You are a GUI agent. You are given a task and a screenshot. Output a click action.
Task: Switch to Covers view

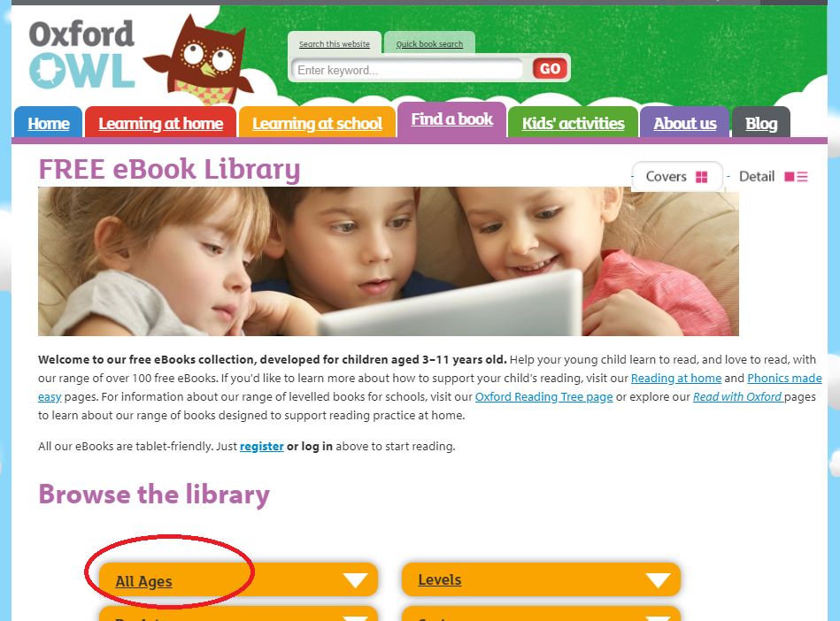[x=677, y=176]
